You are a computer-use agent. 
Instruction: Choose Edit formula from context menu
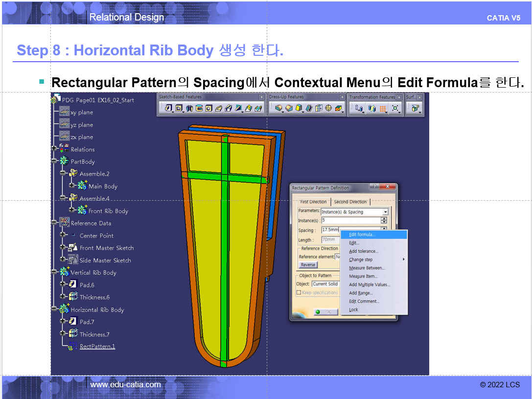click(362, 235)
